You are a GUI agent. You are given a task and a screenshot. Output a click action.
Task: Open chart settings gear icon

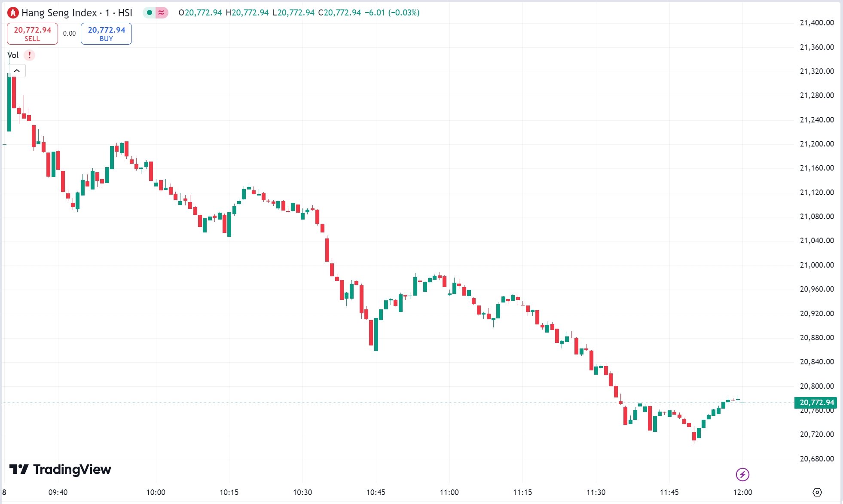click(817, 492)
